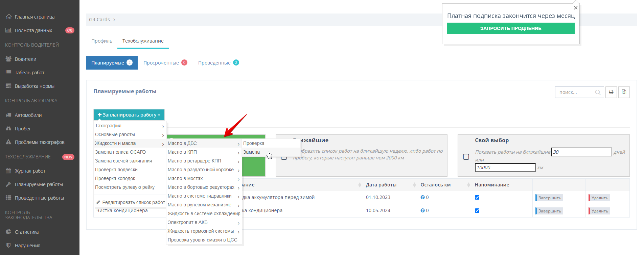This screenshot has width=644, height=255.
Task: Click the Табель работ list icon
Action: [x=8, y=72]
